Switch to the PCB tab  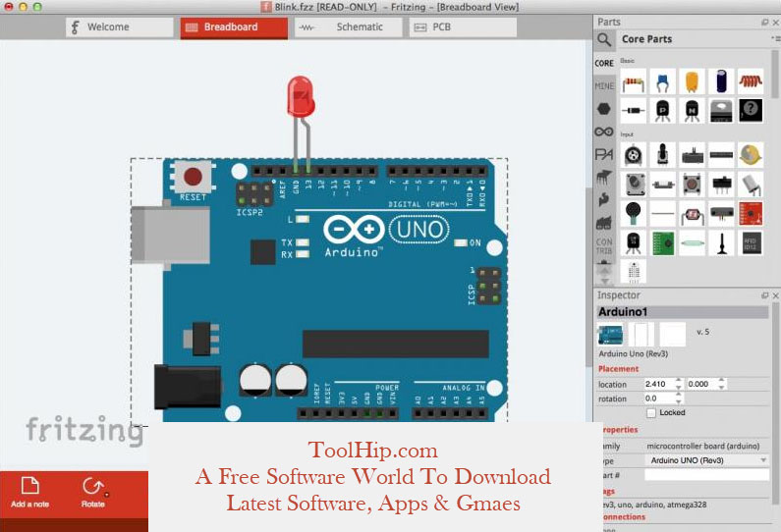coord(464,27)
